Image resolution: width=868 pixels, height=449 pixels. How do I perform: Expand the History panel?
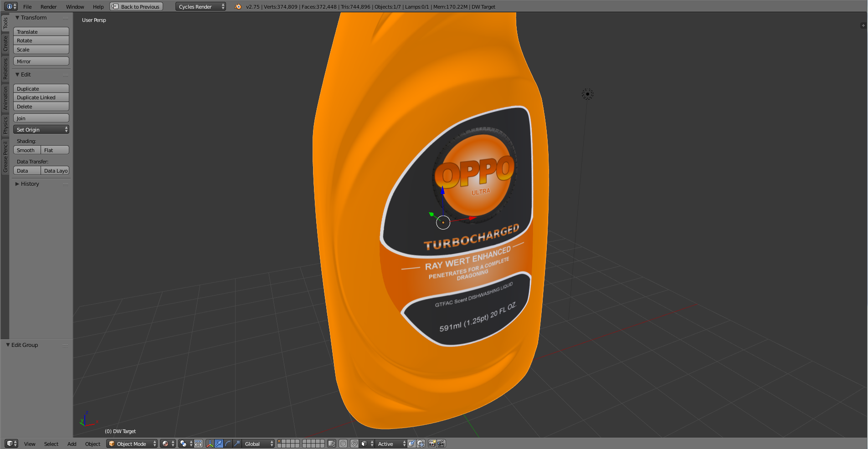click(17, 184)
